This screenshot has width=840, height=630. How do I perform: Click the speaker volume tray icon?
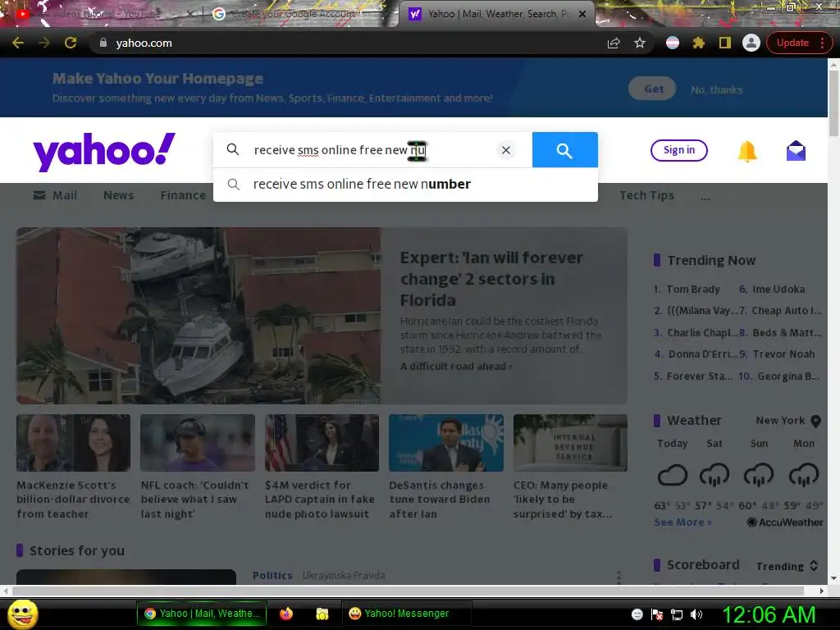pyautogui.click(x=696, y=614)
